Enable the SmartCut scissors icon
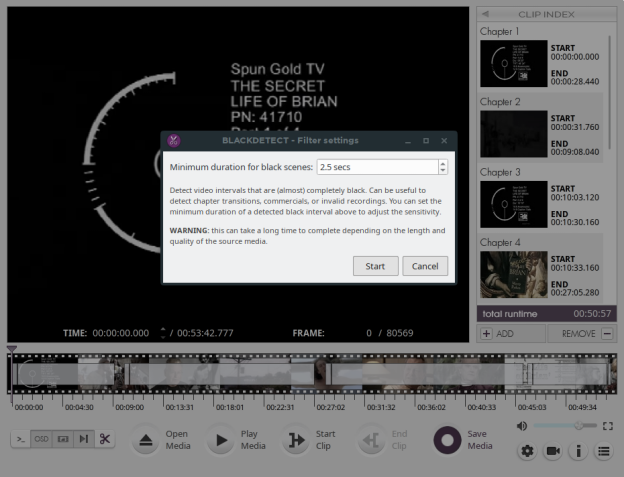The height and width of the screenshot is (477, 624). 105,439
